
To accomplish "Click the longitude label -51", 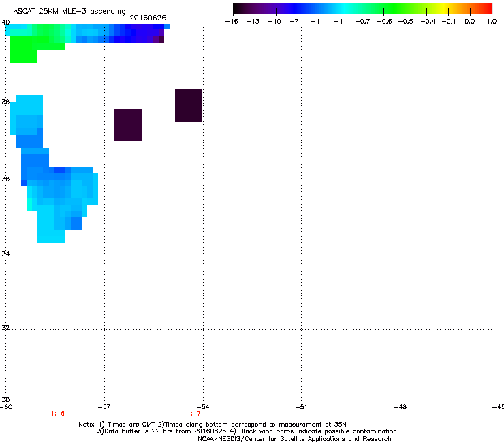I will click(x=301, y=407).
